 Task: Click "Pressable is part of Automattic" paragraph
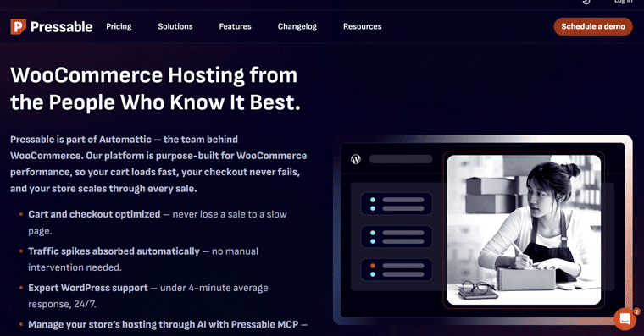coord(158,164)
